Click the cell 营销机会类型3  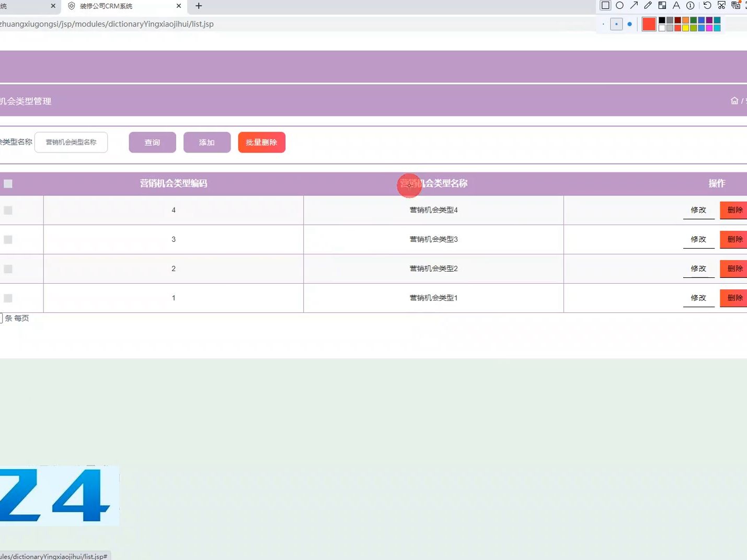[433, 239]
